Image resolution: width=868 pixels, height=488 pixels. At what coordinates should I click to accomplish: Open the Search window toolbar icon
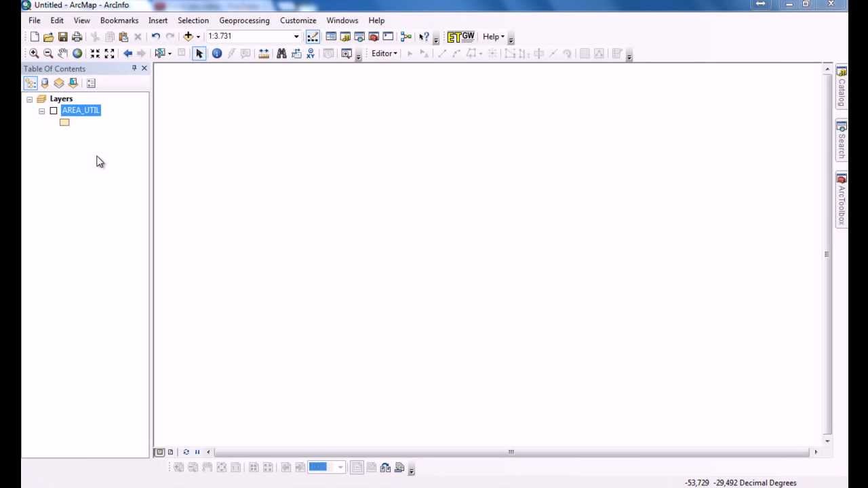359,37
